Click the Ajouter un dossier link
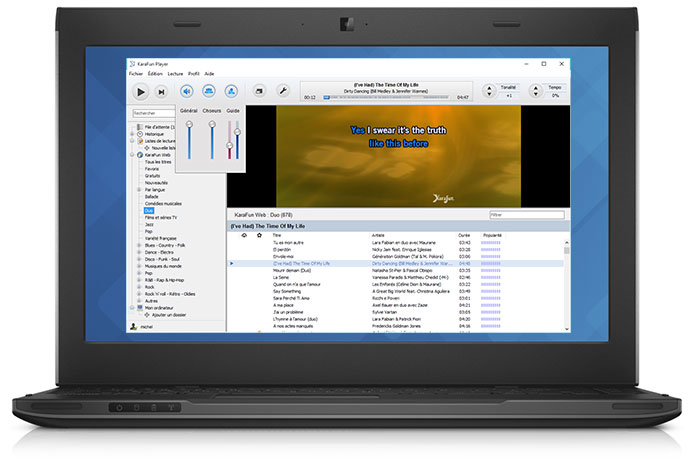The height and width of the screenshot is (474, 693). (x=169, y=315)
